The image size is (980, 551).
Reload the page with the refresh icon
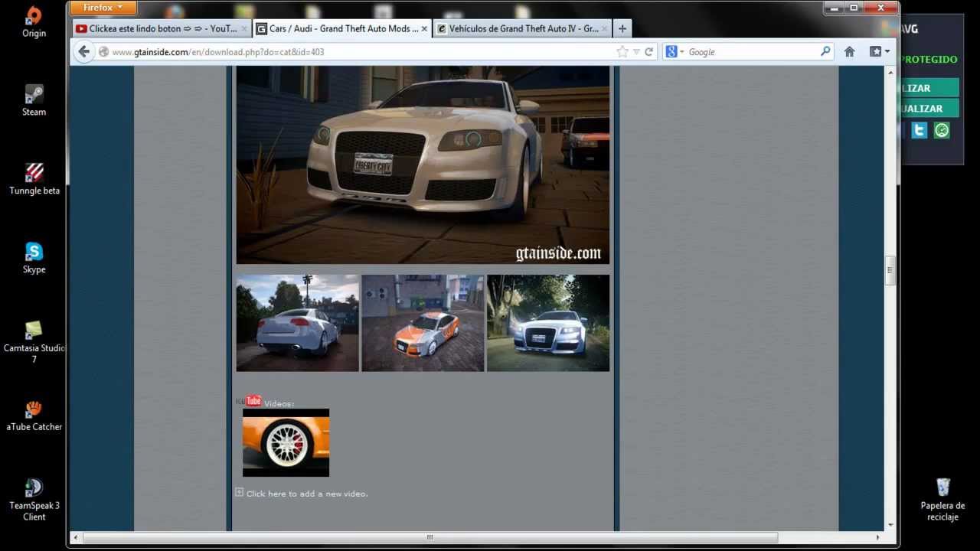pos(648,52)
